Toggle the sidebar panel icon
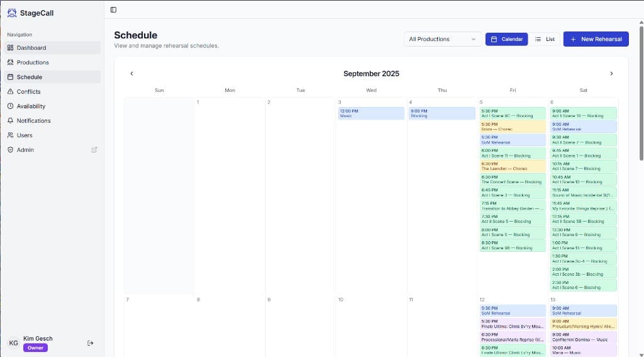 113,9
